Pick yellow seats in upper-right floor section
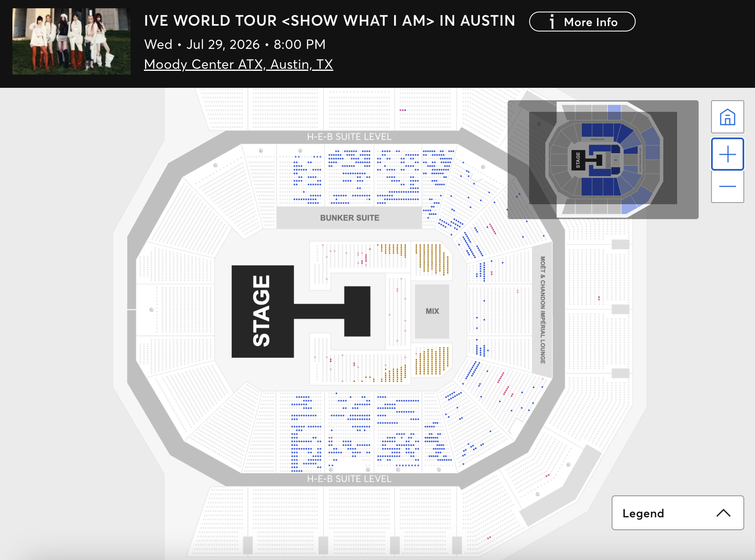The height and width of the screenshot is (560, 755). point(432,259)
